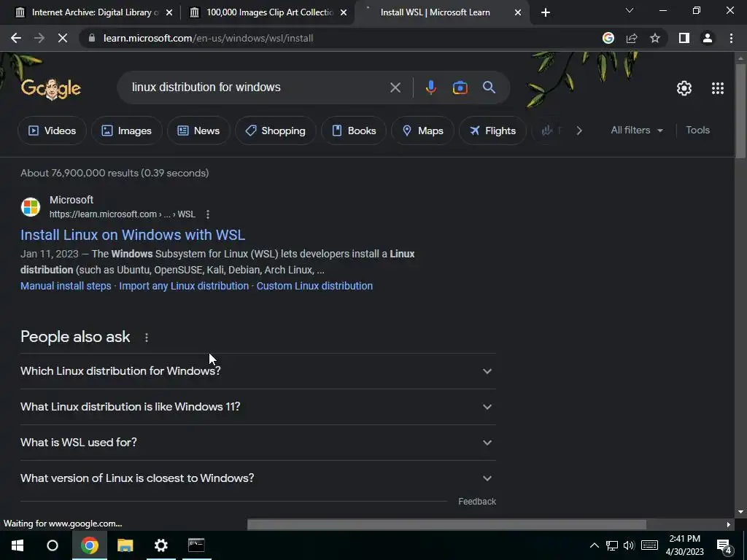Expand What is WSL used for?
This screenshot has width=747, height=560.
(x=258, y=443)
